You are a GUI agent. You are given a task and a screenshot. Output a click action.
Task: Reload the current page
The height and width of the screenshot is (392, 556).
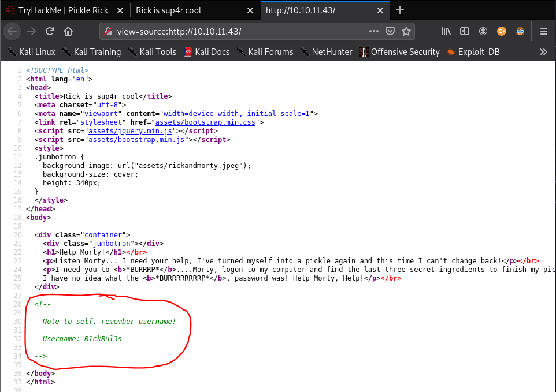point(50,32)
